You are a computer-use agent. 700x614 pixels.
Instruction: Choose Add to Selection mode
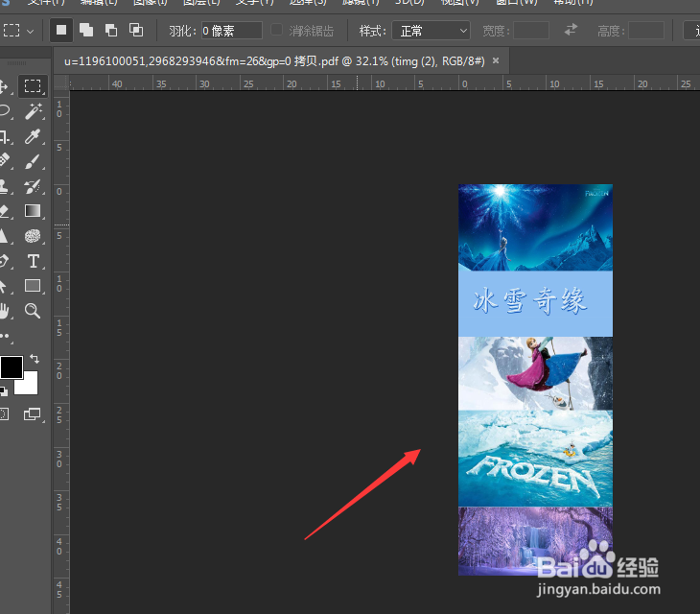point(86,31)
